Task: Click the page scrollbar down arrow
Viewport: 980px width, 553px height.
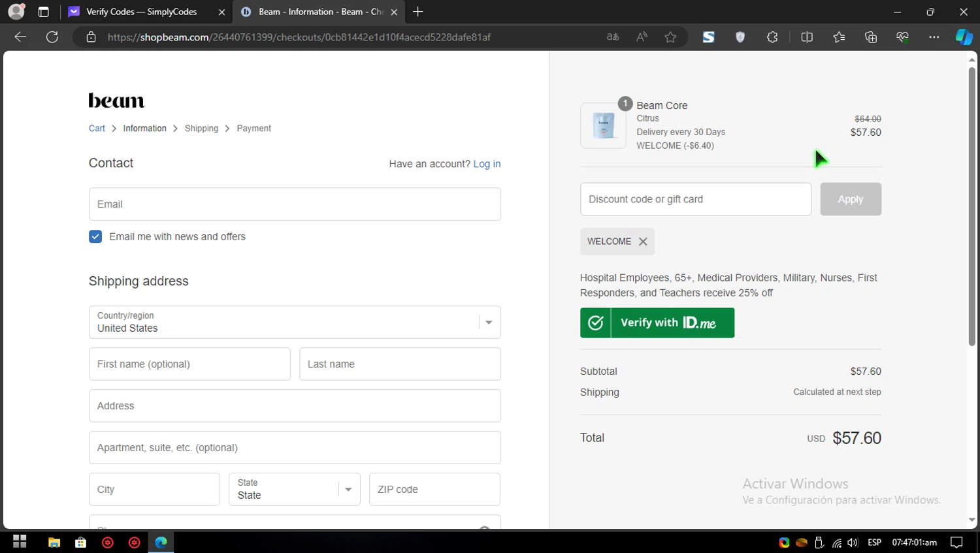Action: pos(972,520)
